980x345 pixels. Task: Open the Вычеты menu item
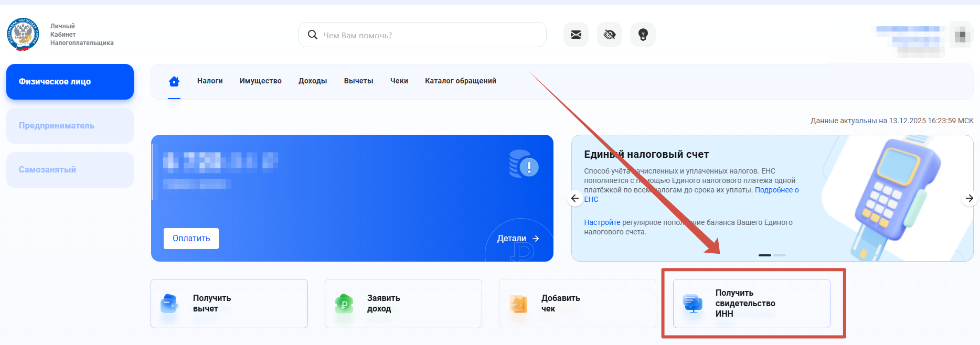[x=358, y=81]
